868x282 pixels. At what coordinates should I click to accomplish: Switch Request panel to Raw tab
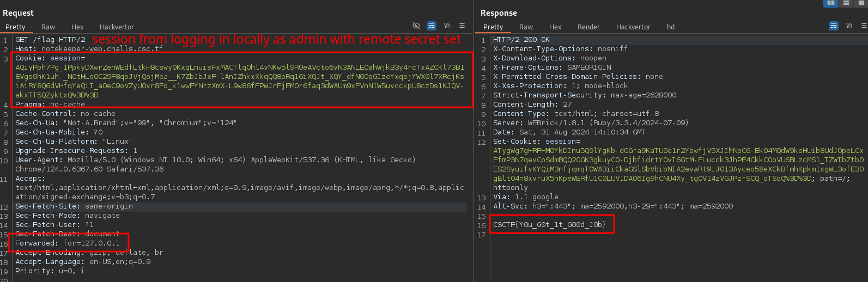48,27
